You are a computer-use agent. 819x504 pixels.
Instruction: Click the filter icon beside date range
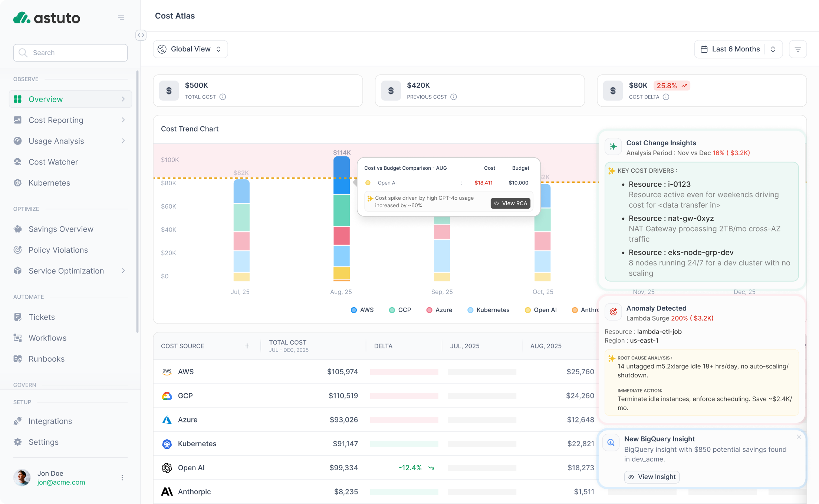tap(798, 49)
